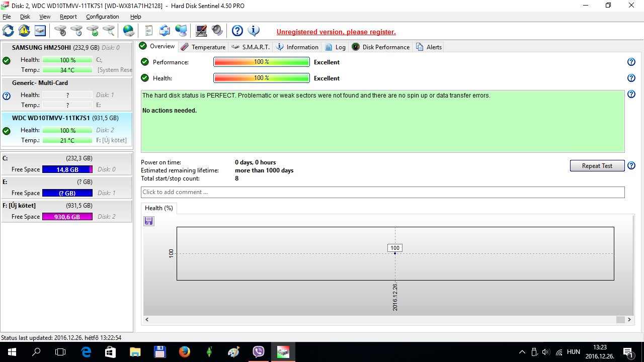Switch to the Disk Performance tab
Screen dimensions: 644x362
tap(381, 47)
